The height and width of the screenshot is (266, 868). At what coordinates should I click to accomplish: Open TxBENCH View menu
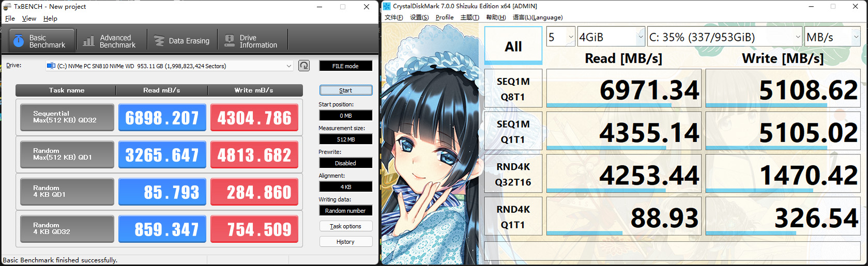[29, 18]
